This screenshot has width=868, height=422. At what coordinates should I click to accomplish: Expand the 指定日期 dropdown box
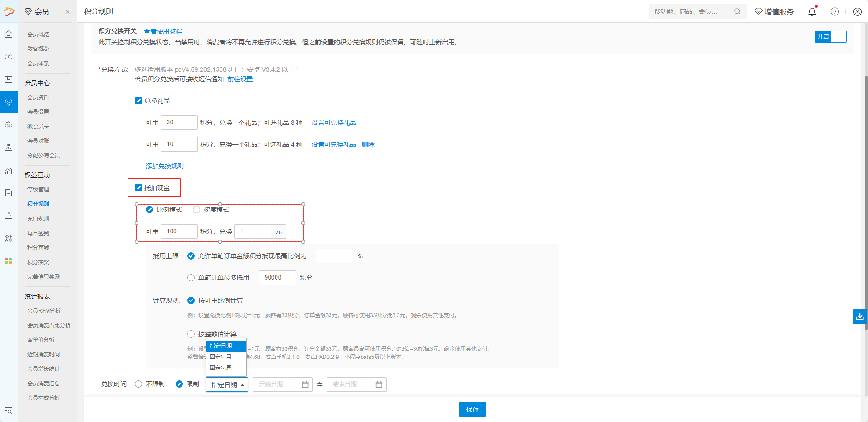coord(227,384)
